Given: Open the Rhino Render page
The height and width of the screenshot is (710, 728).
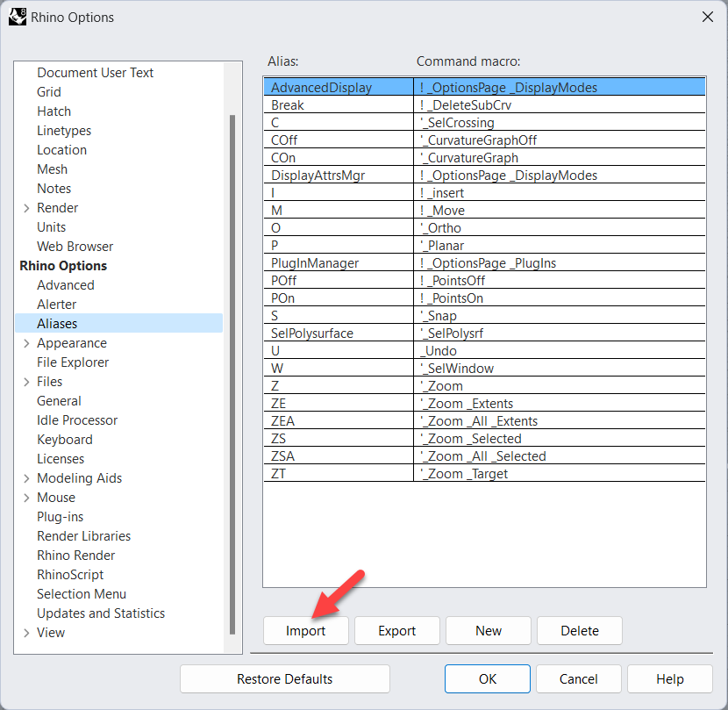Looking at the screenshot, I should [x=75, y=556].
